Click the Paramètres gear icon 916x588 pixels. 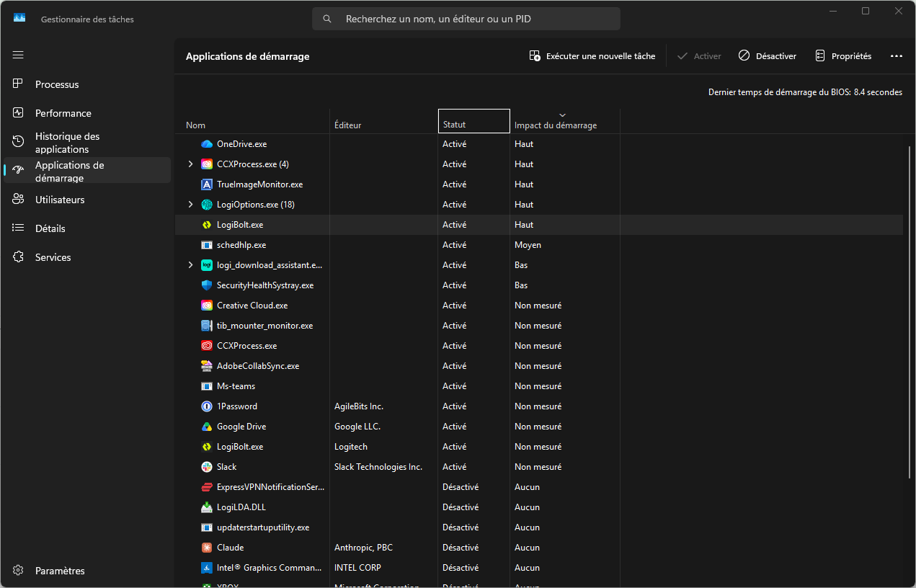tap(18, 571)
